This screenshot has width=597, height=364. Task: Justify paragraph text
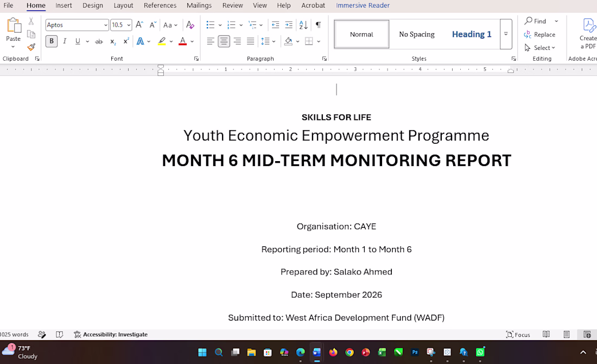(x=250, y=41)
